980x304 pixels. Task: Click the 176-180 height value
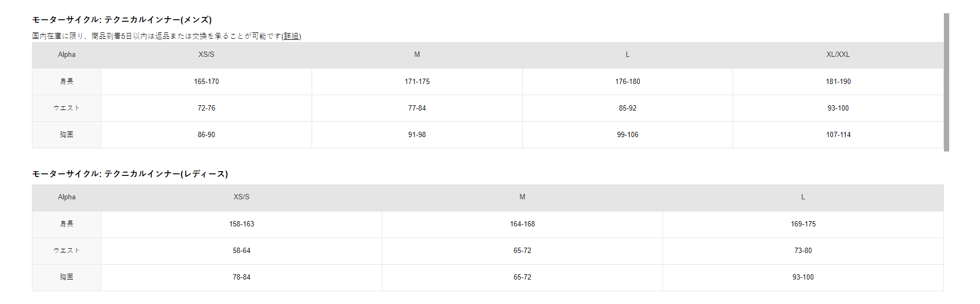[627, 82]
